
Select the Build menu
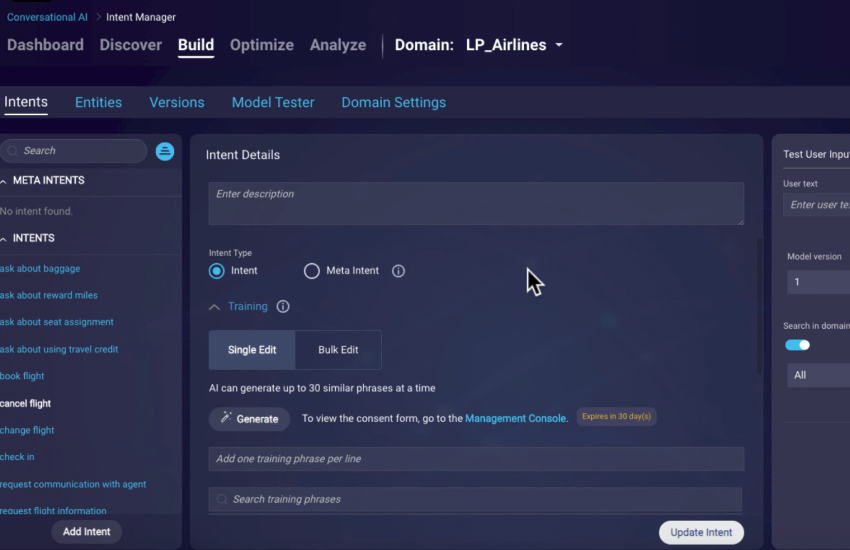point(196,45)
